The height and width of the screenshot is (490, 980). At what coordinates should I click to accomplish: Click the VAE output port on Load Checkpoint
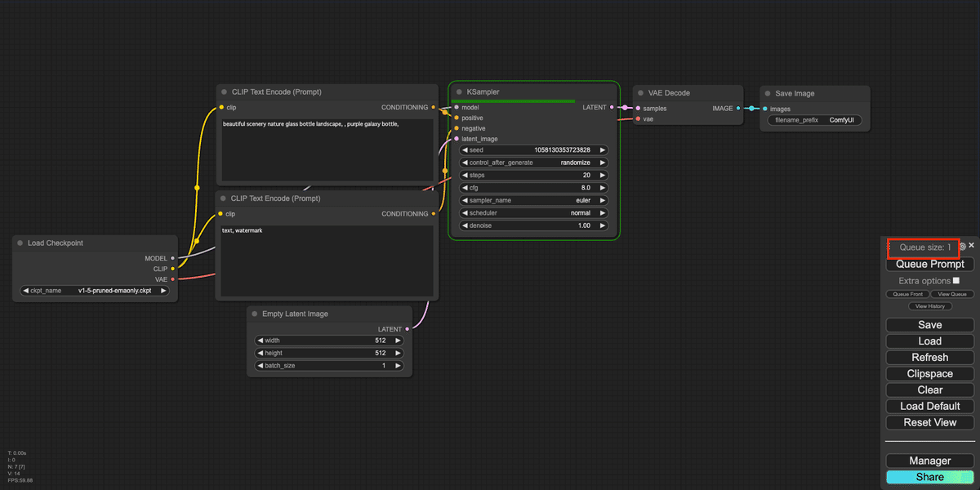pos(172,279)
